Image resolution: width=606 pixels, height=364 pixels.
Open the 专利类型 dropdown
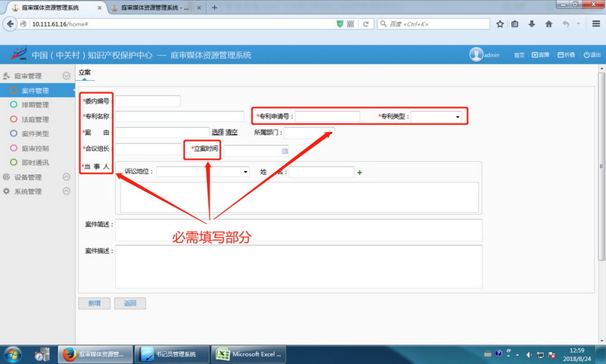click(458, 117)
